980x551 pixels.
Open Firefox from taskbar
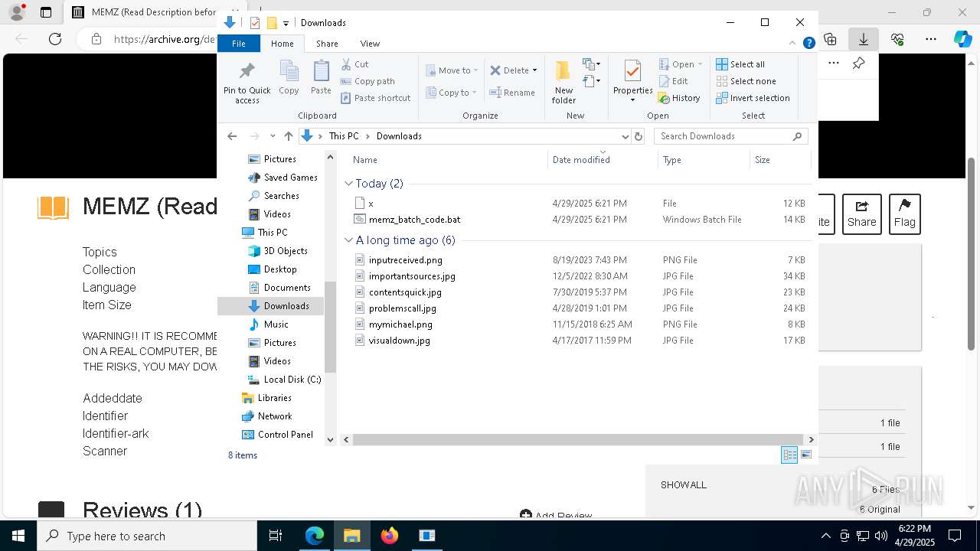[x=390, y=536]
